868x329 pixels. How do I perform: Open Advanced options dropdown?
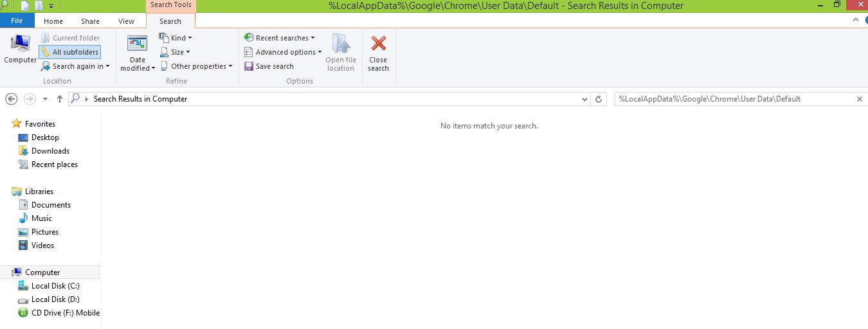283,52
